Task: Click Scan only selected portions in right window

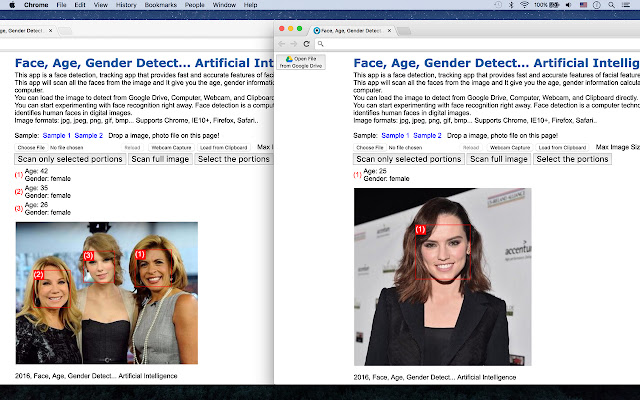Action: point(409,159)
